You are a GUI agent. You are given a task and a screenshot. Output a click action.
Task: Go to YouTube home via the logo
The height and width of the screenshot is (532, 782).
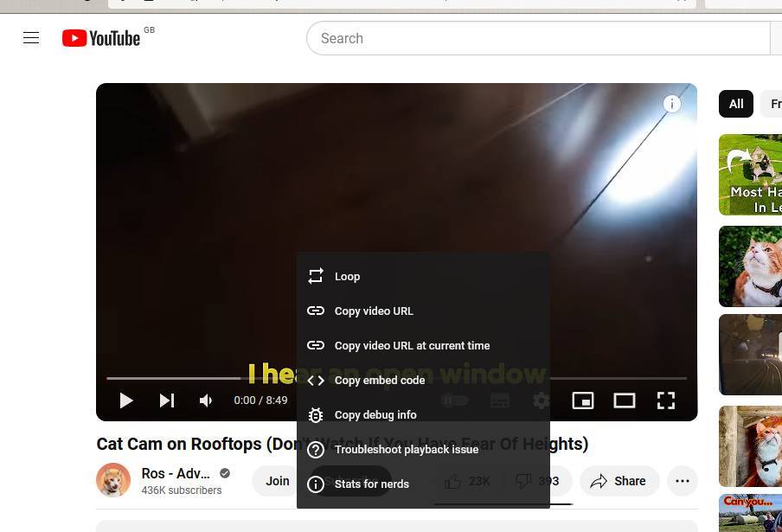(x=101, y=38)
